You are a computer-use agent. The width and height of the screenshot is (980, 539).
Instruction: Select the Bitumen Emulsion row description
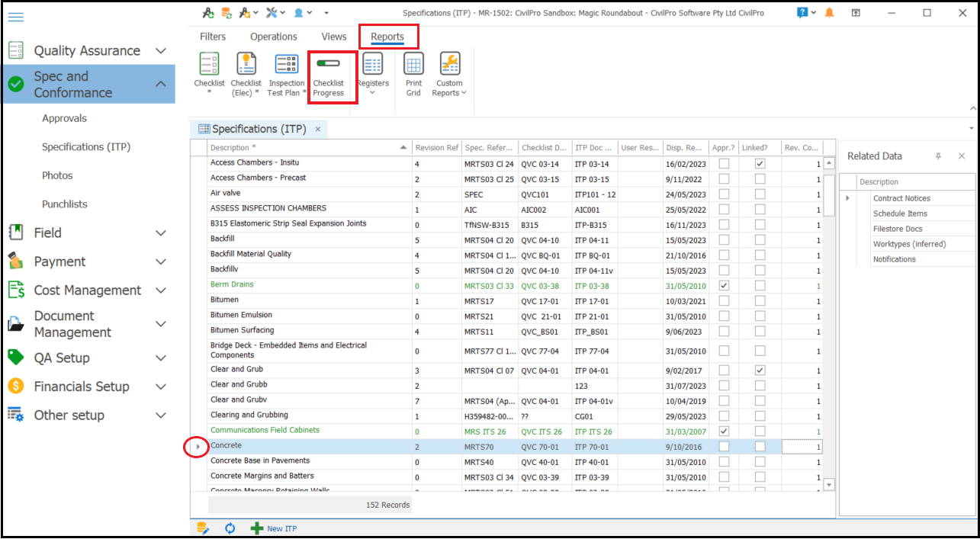click(241, 315)
